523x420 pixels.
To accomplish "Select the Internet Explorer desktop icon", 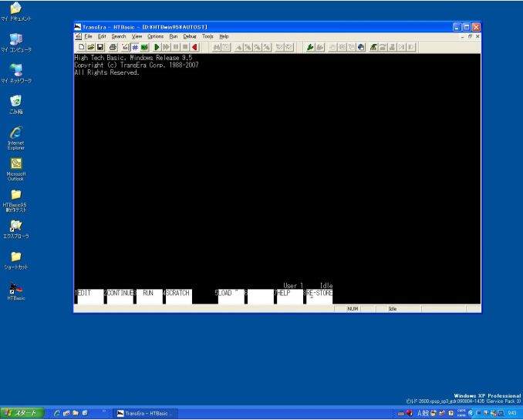I will [15, 138].
